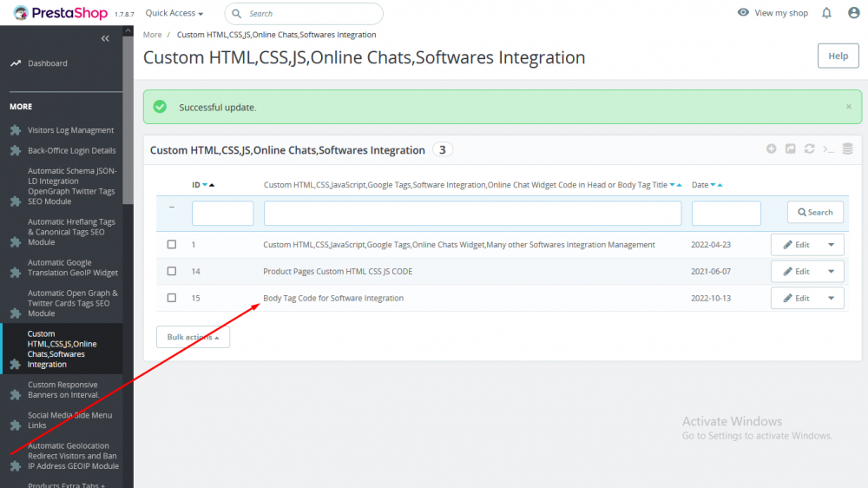Open Visitors Log Managment menu item
Screen dimensions: 868x488
[71, 130]
